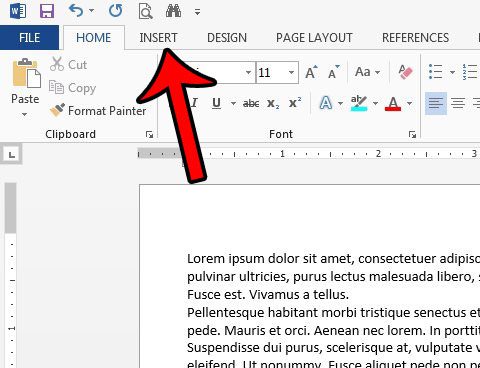Apply the red font color

coord(393,103)
